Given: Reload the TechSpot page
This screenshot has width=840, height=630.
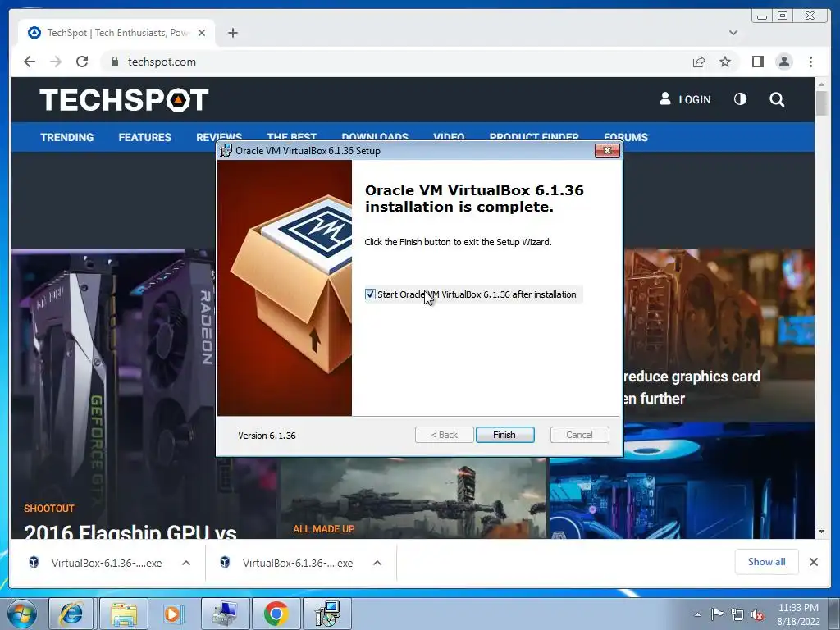Looking at the screenshot, I should point(82,62).
